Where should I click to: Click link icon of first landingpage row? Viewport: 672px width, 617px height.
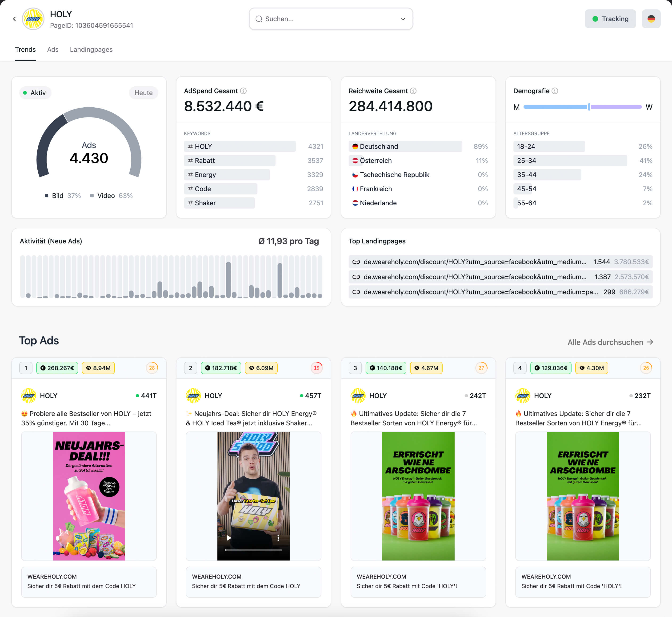356,262
